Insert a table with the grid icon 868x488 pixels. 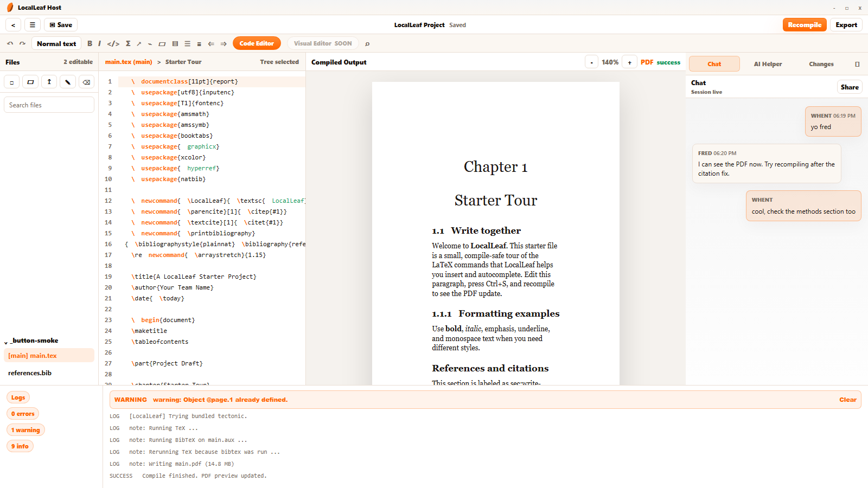coord(175,44)
